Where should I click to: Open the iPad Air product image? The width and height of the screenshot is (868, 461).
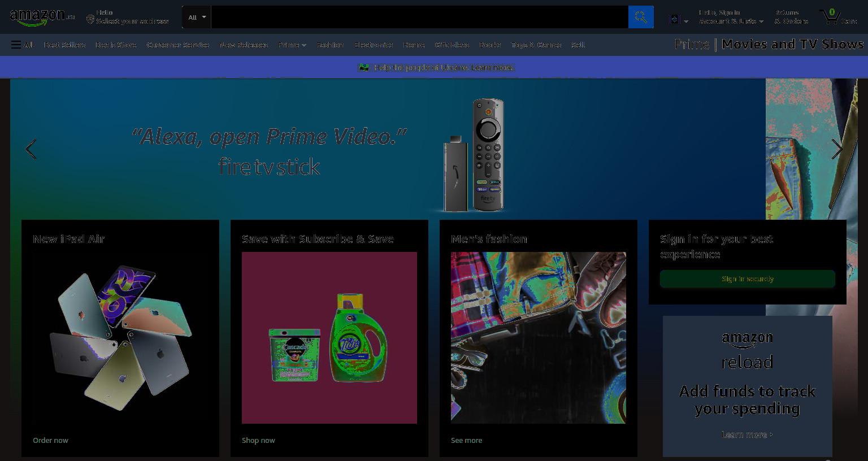pos(120,338)
